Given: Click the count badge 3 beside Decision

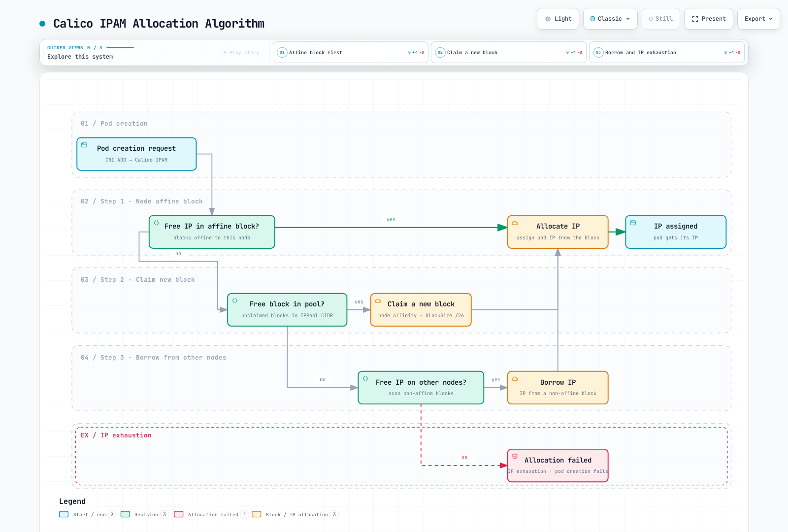Looking at the screenshot, I should coord(164,515).
